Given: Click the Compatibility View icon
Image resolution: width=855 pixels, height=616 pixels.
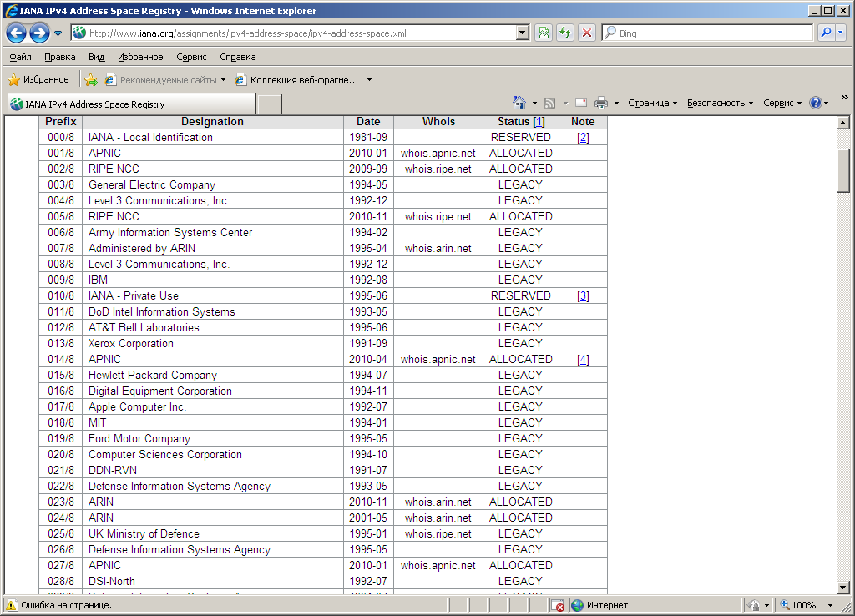Looking at the screenshot, I should (544, 33).
